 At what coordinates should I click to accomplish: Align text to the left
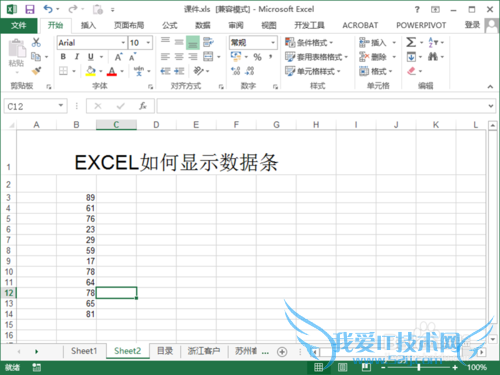tap(165, 57)
